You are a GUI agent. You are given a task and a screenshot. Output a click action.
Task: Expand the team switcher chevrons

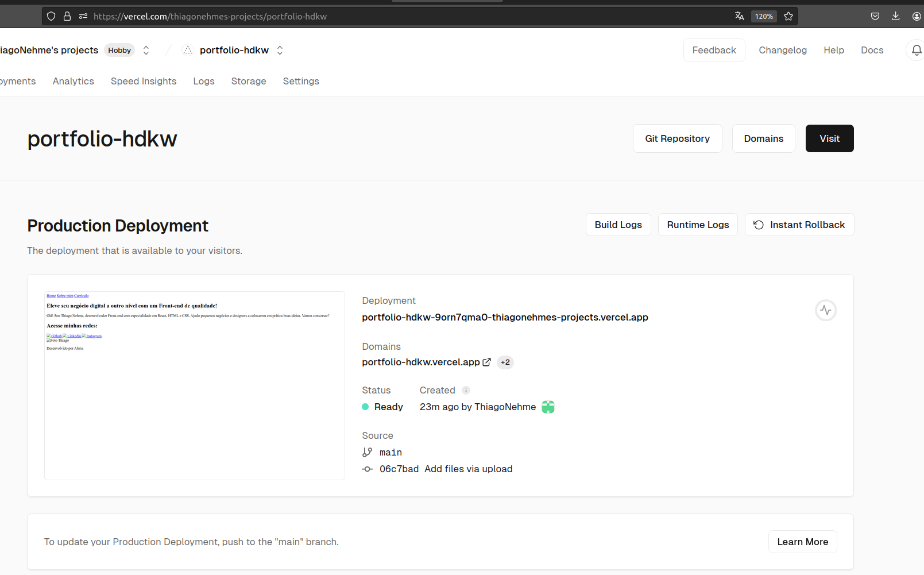click(x=146, y=50)
